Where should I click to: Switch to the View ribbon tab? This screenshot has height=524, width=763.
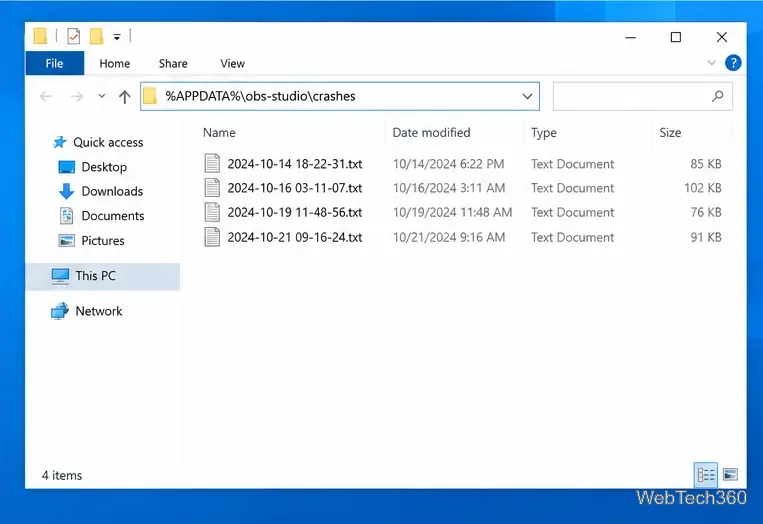(232, 63)
